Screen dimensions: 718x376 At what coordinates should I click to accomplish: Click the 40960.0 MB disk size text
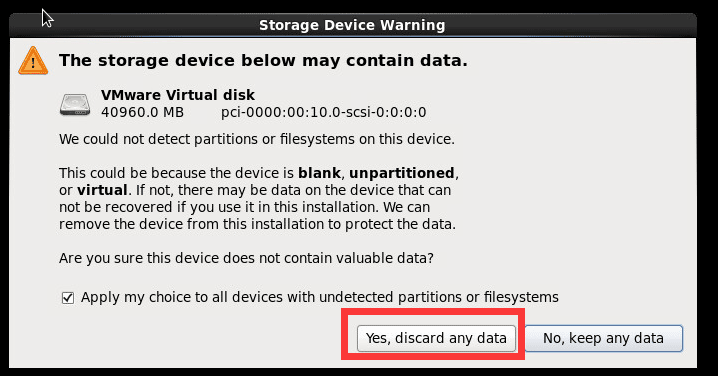click(x=142, y=112)
